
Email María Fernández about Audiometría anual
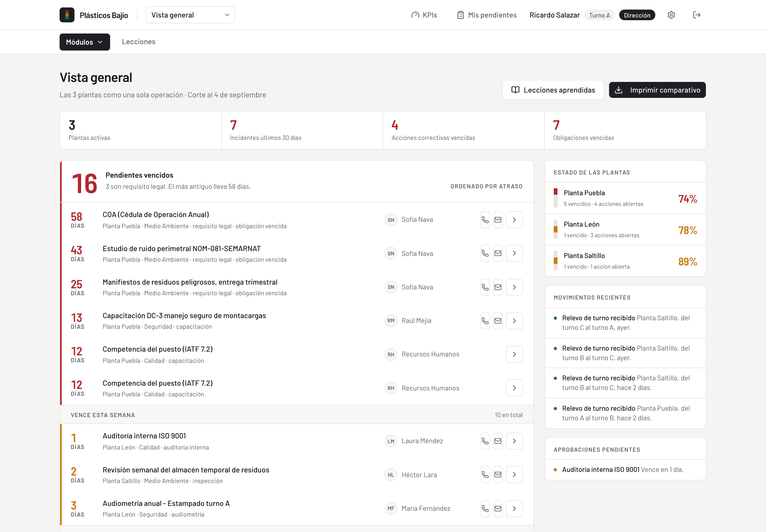498,509
